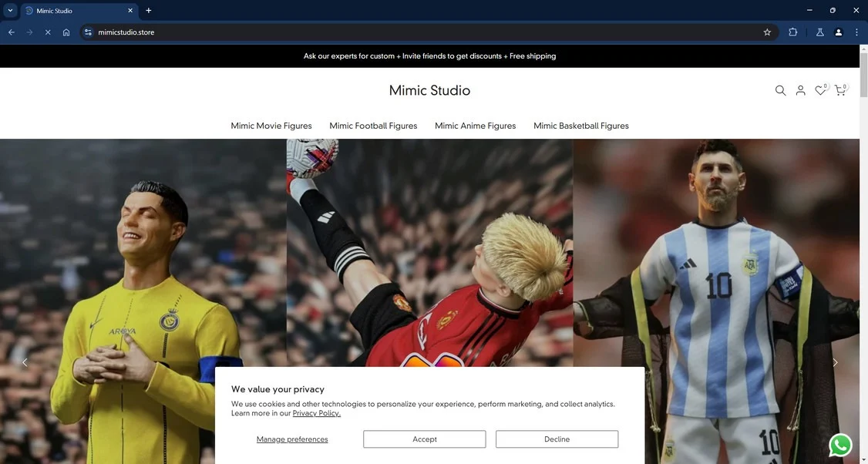The image size is (868, 464).
Task: Click the yellow jersey figure slide
Action: (143, 302)
